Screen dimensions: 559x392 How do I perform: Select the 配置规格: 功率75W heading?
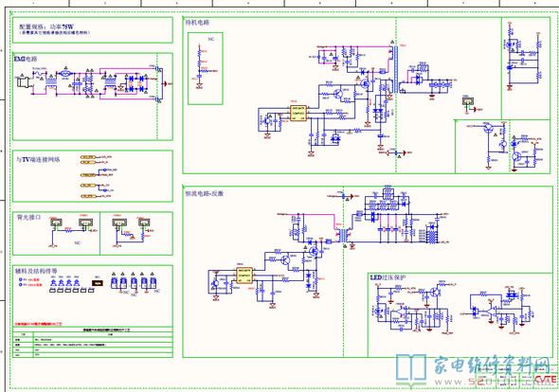(46, 27)
